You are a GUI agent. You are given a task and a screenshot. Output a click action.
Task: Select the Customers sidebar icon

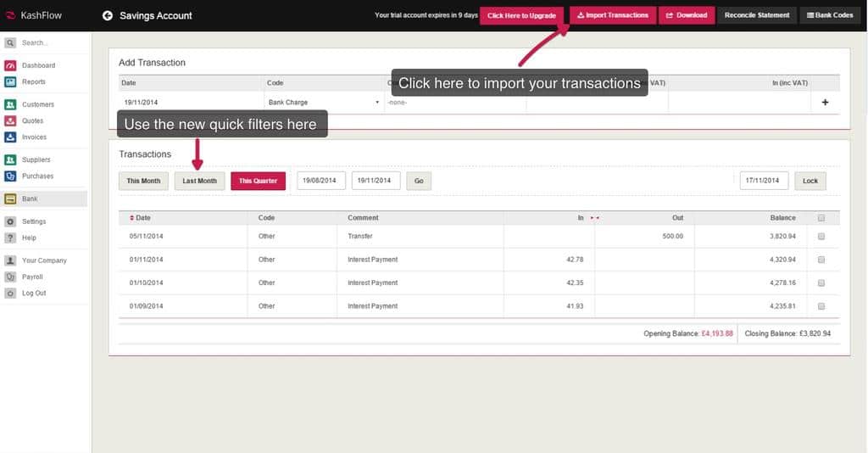pos(10,104)
